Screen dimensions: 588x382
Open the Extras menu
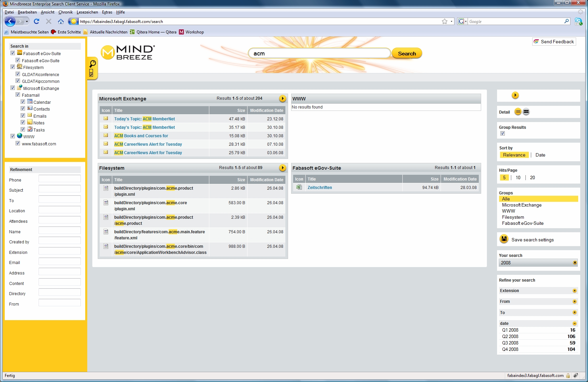tap(107, 12)
